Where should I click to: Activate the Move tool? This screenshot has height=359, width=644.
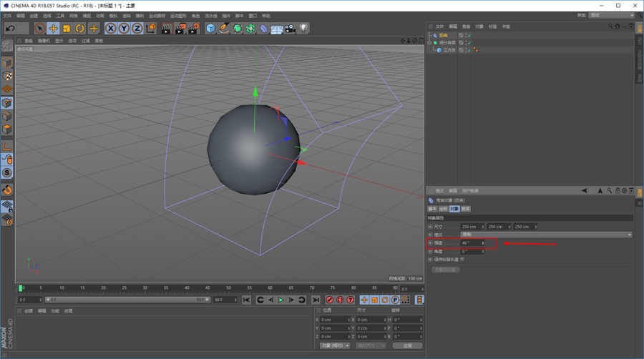pos(53,29)
